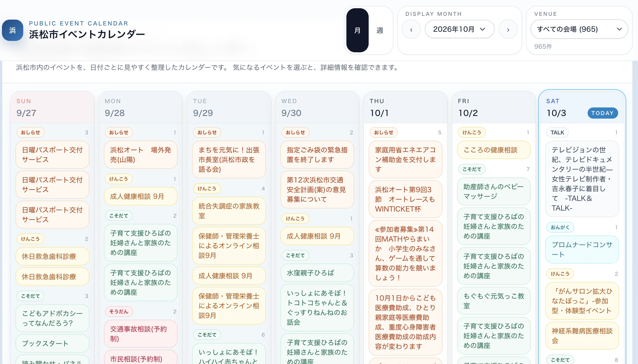Open 浜松オート 場外発売(山陽) event
The image size is (638, 364).
(x=140, y=154)
